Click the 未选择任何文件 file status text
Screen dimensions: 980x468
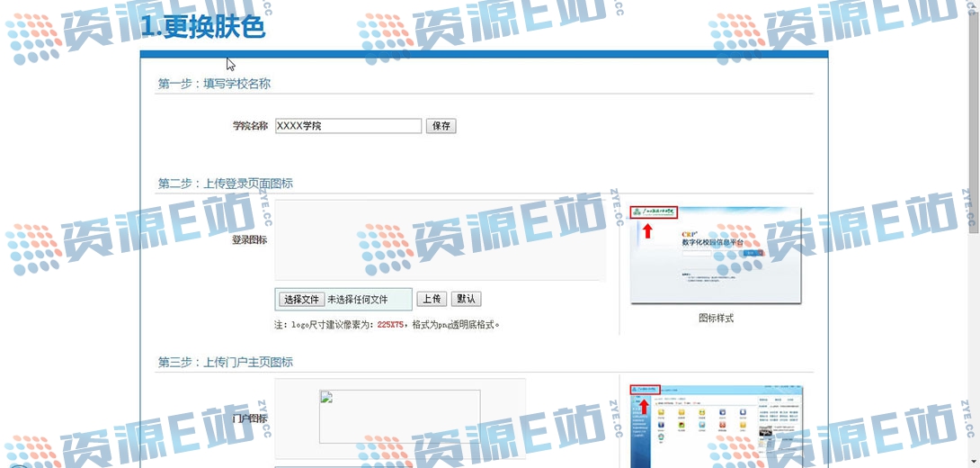click(357, 300)
